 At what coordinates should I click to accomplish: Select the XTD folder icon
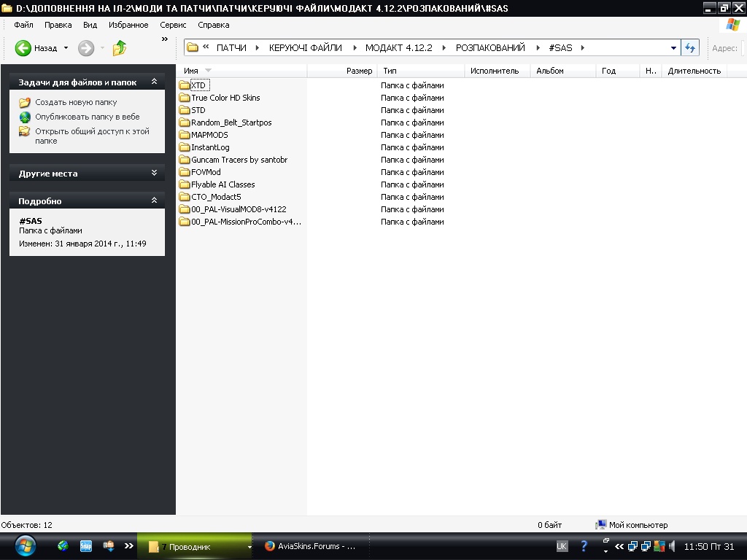point(185,85)
